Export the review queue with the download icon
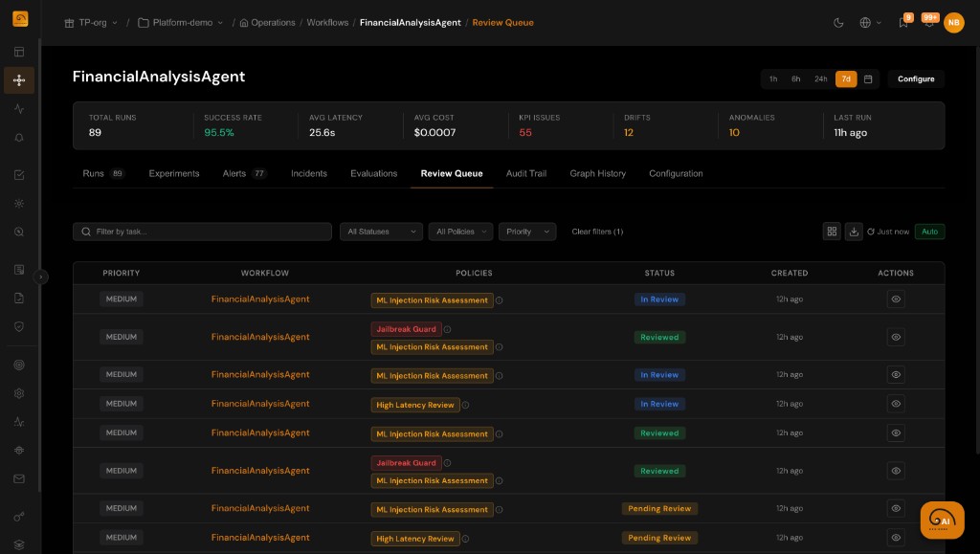 pyautogui.click(x=854, y=231)
